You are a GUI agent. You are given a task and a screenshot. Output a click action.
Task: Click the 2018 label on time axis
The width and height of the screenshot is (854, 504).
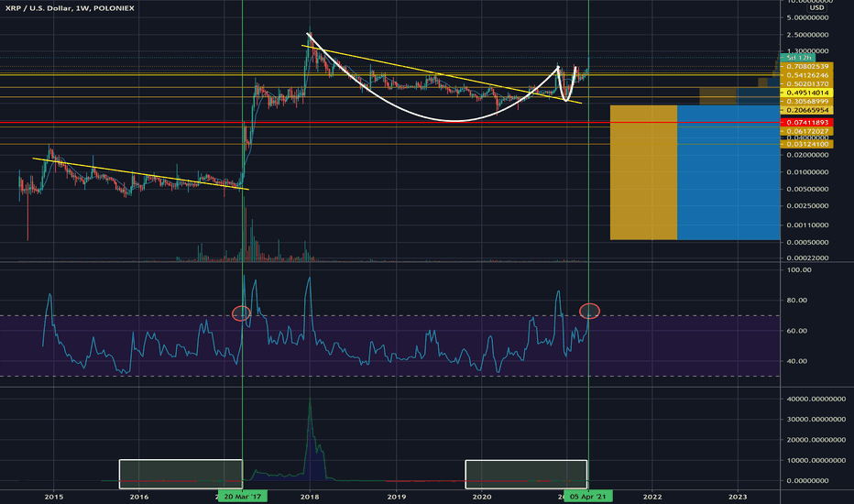[x=310, y=497]
